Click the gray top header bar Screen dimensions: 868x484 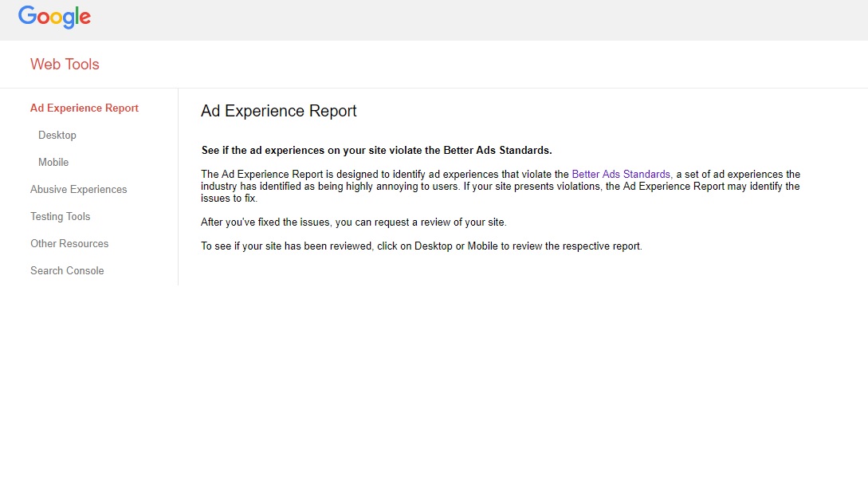click(x=478, y=20)
